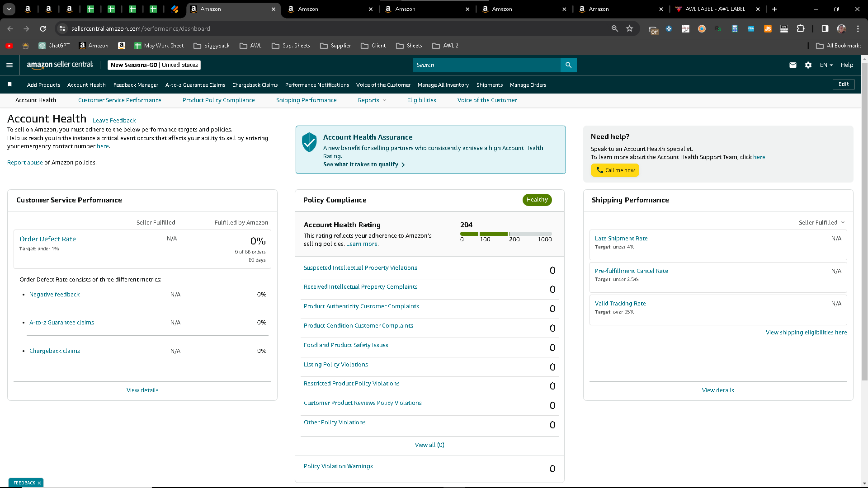868x488 pixels.
Task: Open the May Work Sheet bookmark
Action: 159,46
